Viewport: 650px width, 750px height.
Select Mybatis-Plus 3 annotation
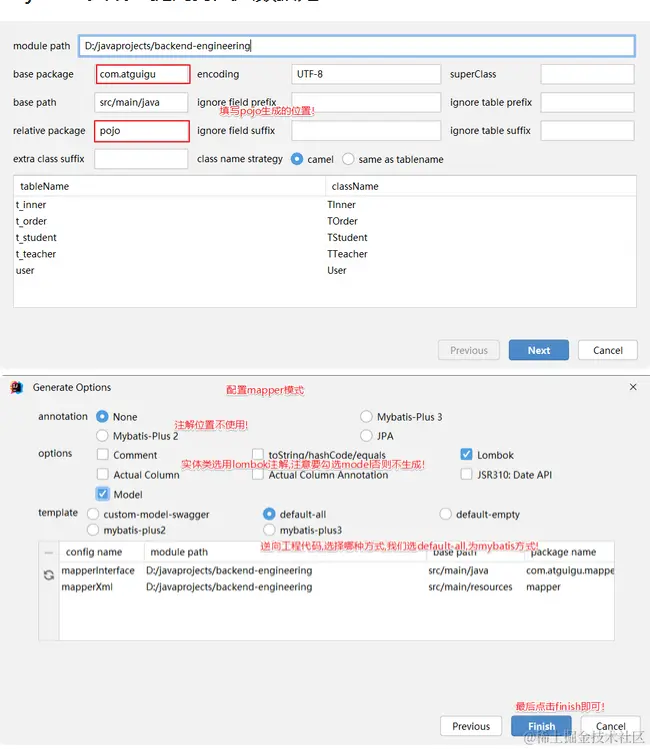pyautogui.click(x=366, y=417)
